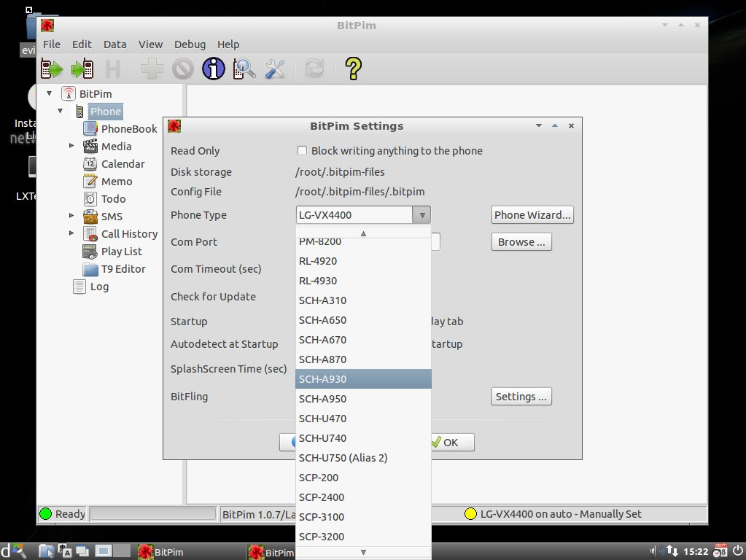The image size is (746, 560).
Task: Choose RL-4930 from the list
Action: 363,281
